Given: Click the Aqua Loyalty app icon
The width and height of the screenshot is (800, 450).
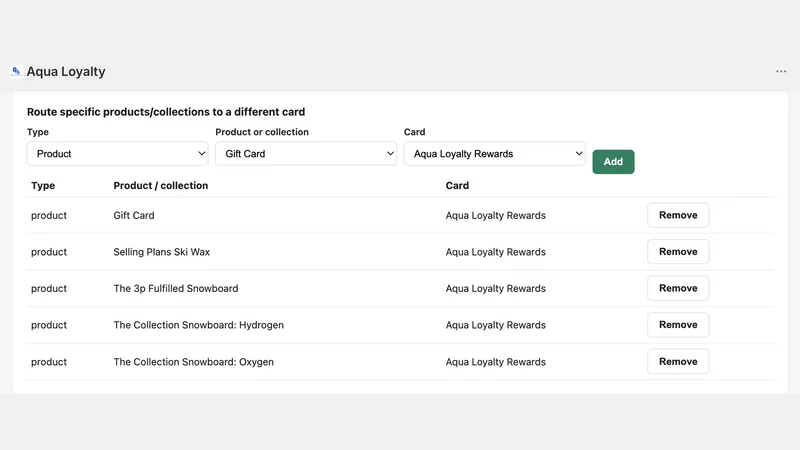Looking at the screenshot, I should coord(16,71).
